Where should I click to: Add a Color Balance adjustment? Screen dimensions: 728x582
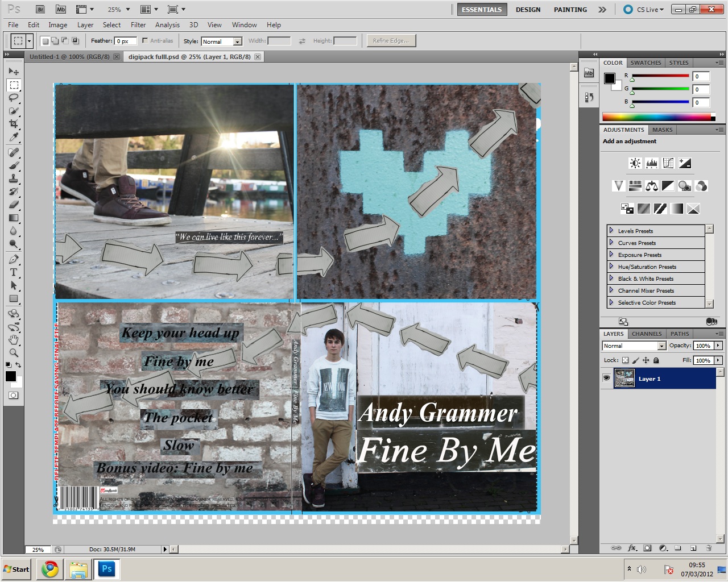(x=652, y=186)
